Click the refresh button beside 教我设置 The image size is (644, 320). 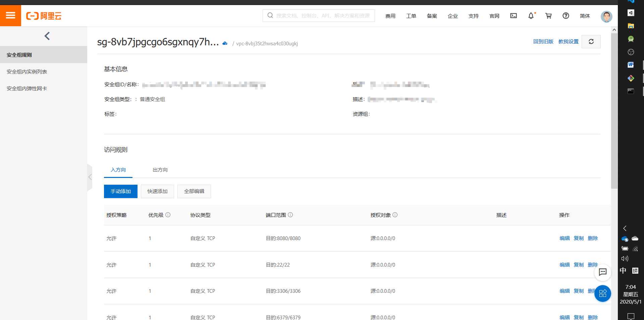591,42
